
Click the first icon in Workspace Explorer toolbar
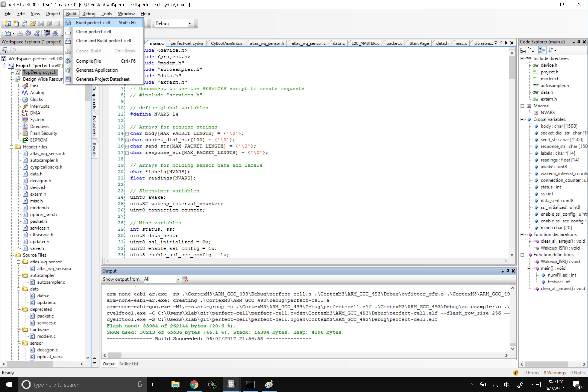[5, 50]
